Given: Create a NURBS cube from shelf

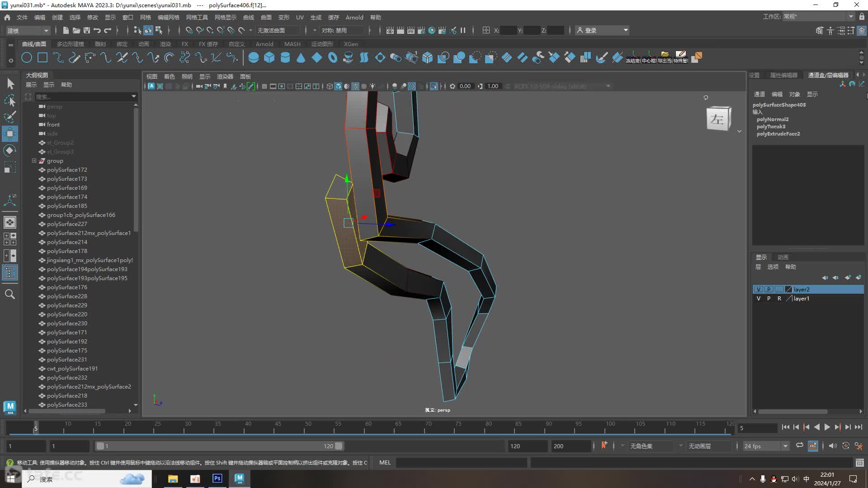Looking at the screenshot, I should coord(269,58).
